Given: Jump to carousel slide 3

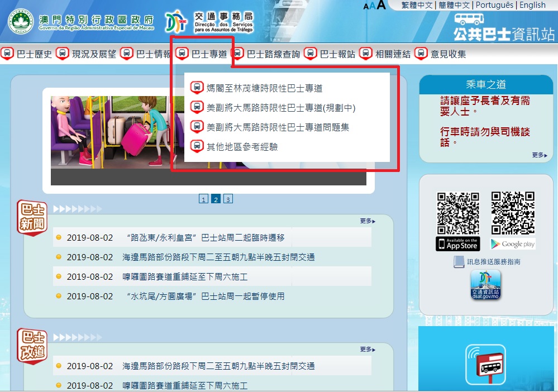Looking at the screenshot, I should (x=228, y=199).
